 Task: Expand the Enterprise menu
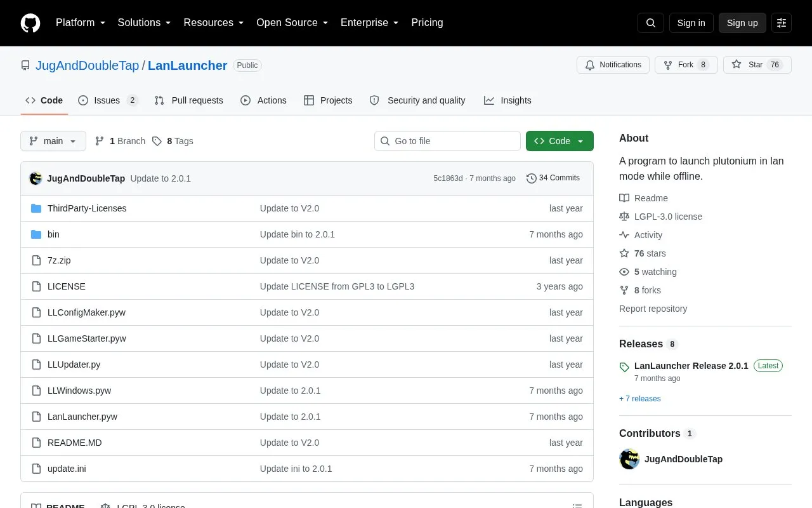(370, 23)
